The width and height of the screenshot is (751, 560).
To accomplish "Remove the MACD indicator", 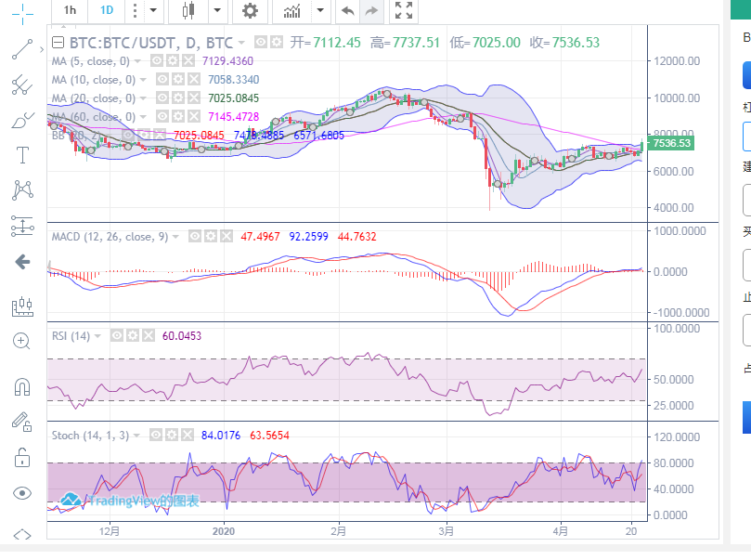I will (x=227, y=236).
